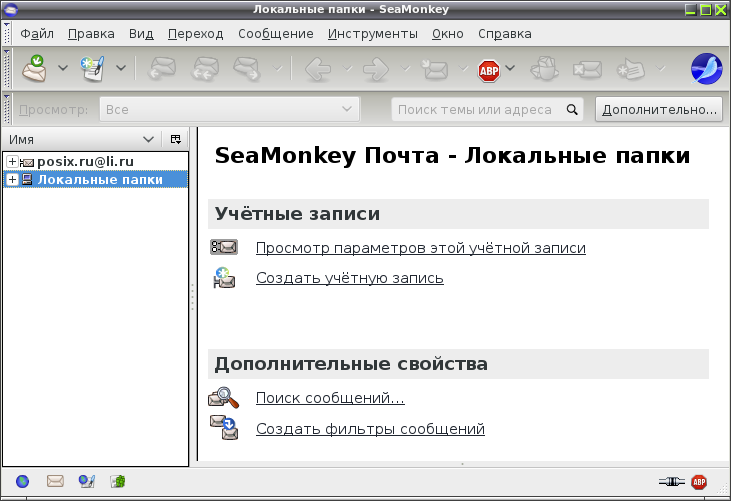The height and width of the screenshot is (501, 731).
Task: Open Browser via globe status bar icon
Action: pos(22,481)
